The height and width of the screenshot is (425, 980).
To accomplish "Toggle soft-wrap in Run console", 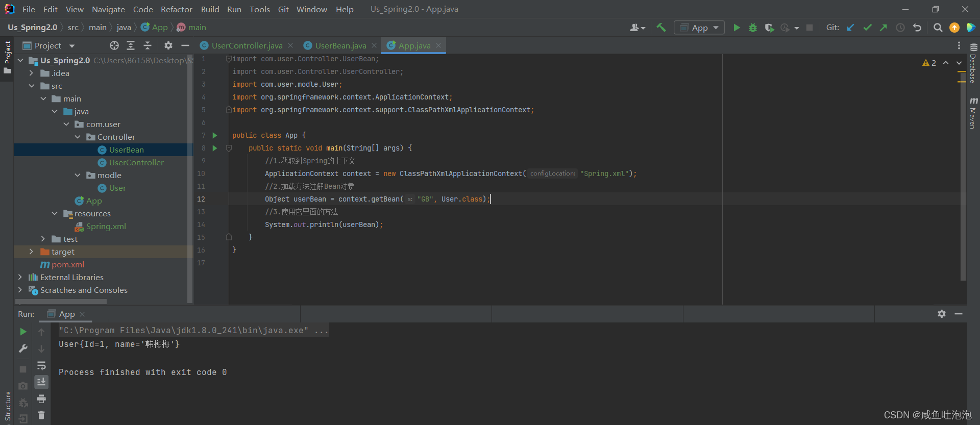I will pos(41,366).
